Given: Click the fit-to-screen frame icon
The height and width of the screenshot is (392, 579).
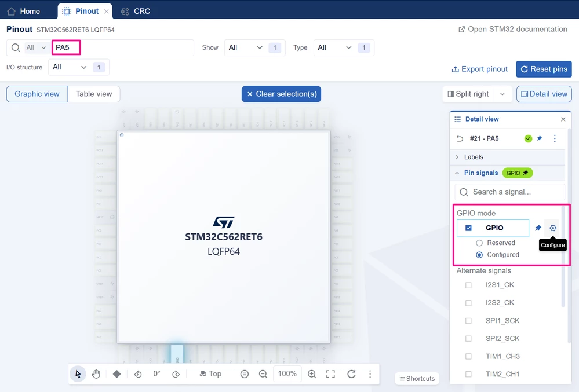Looking at the screenshot, I should pos(330,374).
